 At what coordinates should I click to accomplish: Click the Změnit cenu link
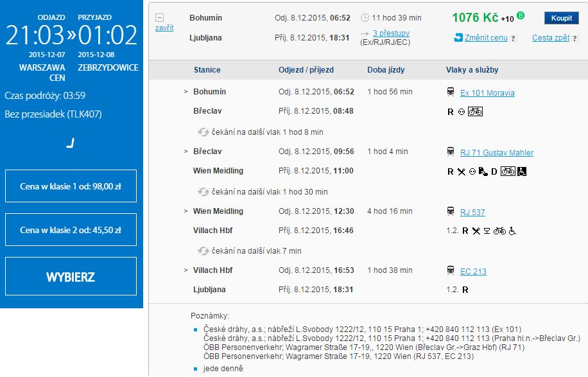click(486, 37)
